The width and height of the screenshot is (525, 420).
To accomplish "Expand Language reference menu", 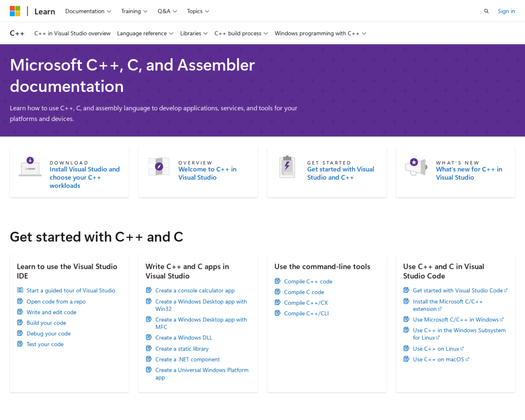I will [145, 33].
